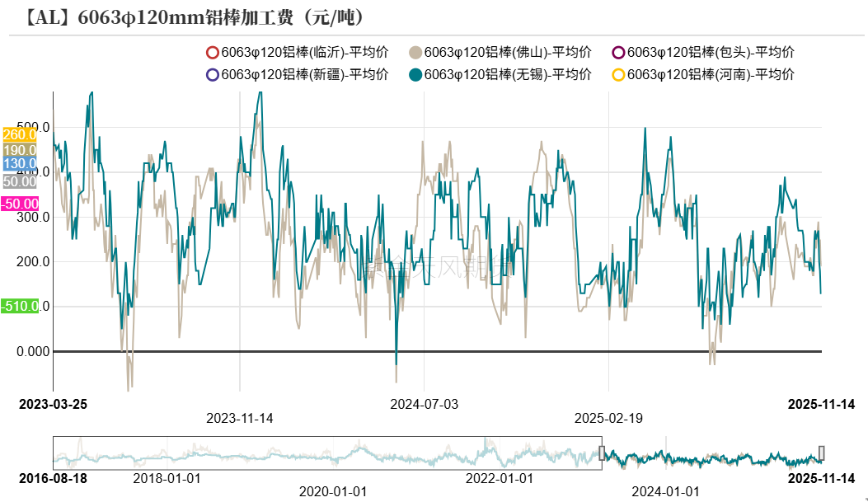Click the 2020-01-01 label on the range timeline
Screen dimensions: 868x502
[x=332, y=491]
